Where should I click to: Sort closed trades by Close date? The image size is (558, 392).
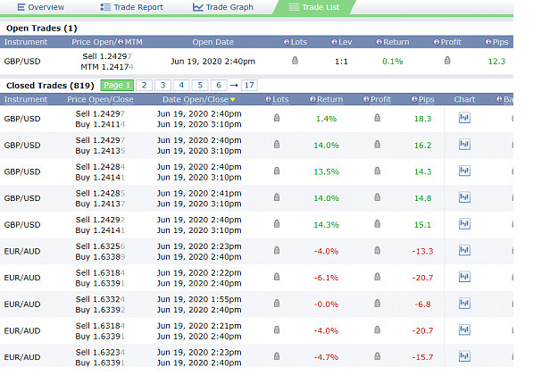coord(218,100)
